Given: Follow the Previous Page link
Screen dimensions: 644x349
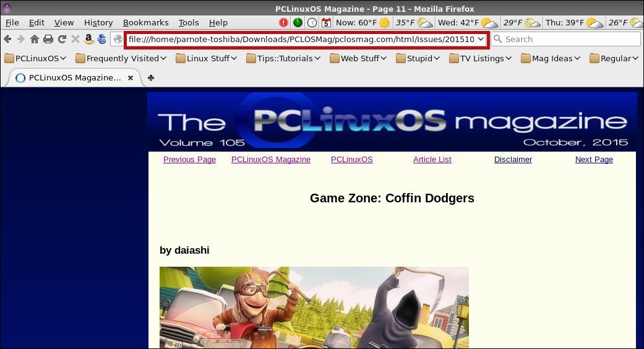Looking at the screenshot, I should (x=189, y=159).
